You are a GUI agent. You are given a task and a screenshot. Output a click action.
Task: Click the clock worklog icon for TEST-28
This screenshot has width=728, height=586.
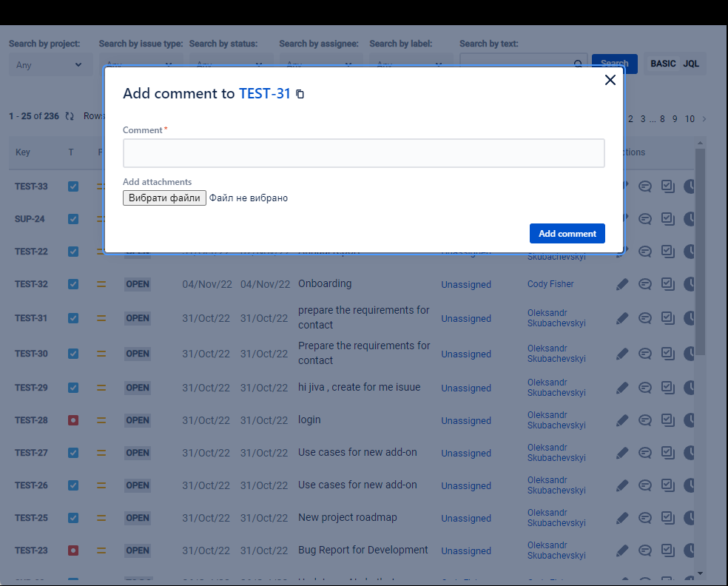pos(690,420)
